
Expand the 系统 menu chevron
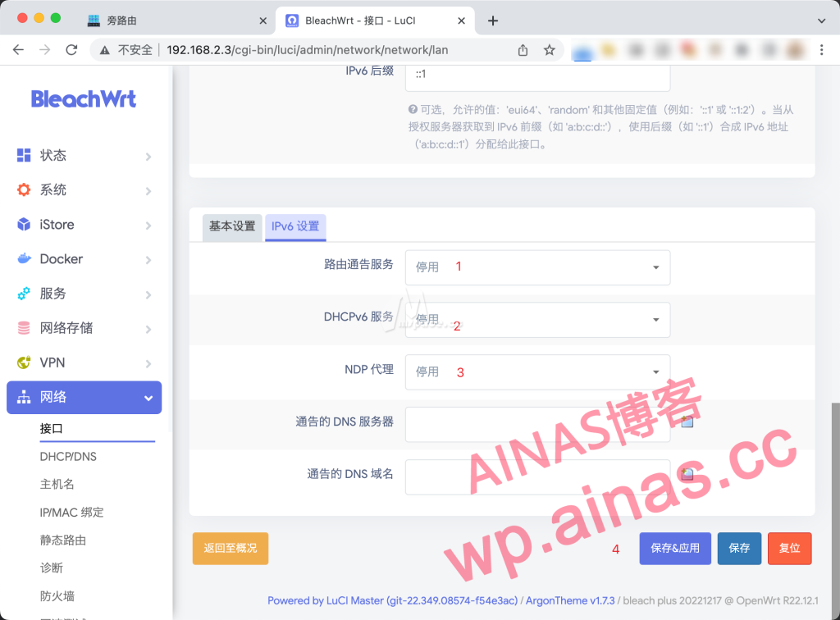148,190
